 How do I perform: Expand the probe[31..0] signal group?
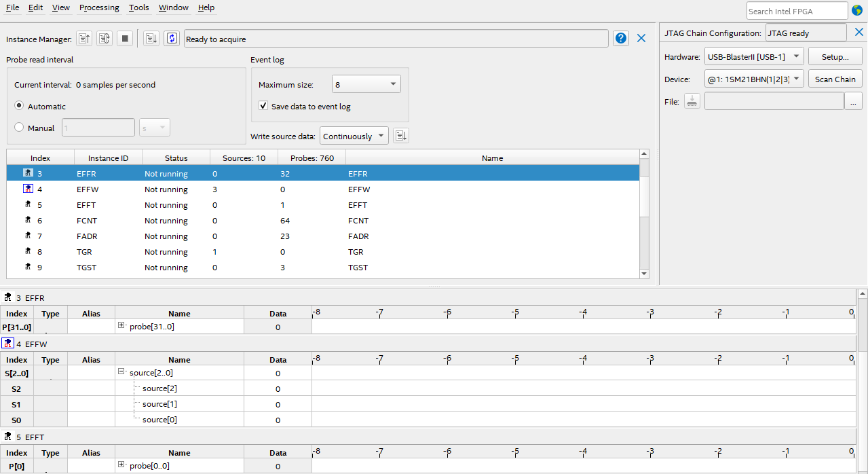click(121, 326)
